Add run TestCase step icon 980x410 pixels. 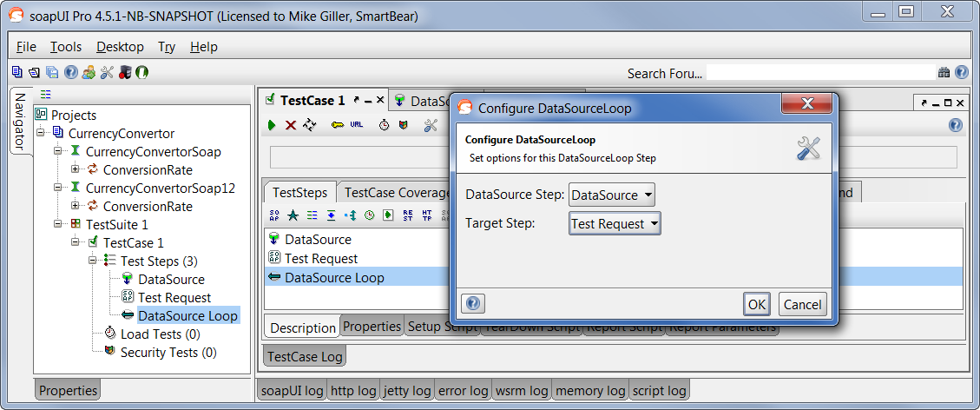(388, 215)
